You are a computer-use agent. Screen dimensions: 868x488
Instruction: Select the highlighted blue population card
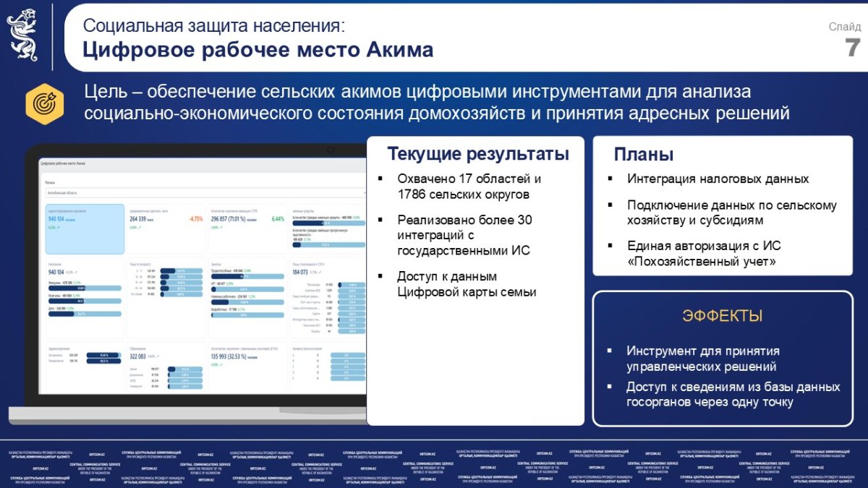pyautogui.click(x=84, y=228)
